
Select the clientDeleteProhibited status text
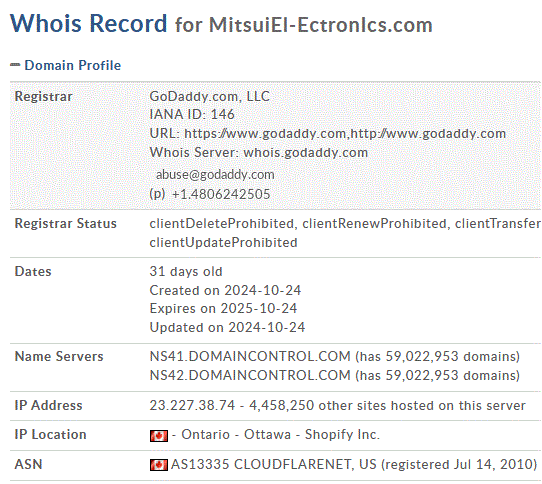[x=222, y=223]
